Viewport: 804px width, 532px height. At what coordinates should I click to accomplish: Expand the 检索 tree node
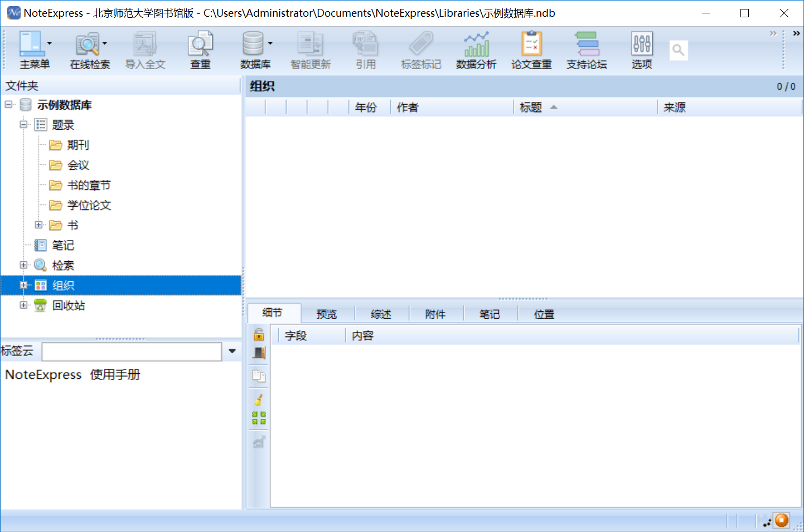click(x=23, y=265)
